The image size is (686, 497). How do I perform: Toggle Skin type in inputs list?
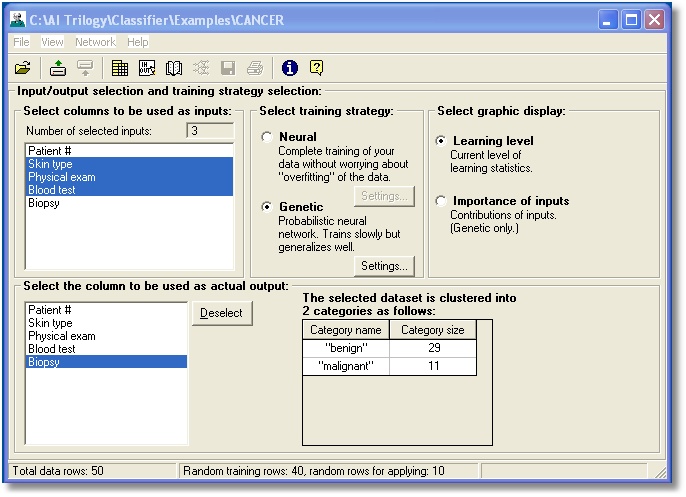[129, 164]
